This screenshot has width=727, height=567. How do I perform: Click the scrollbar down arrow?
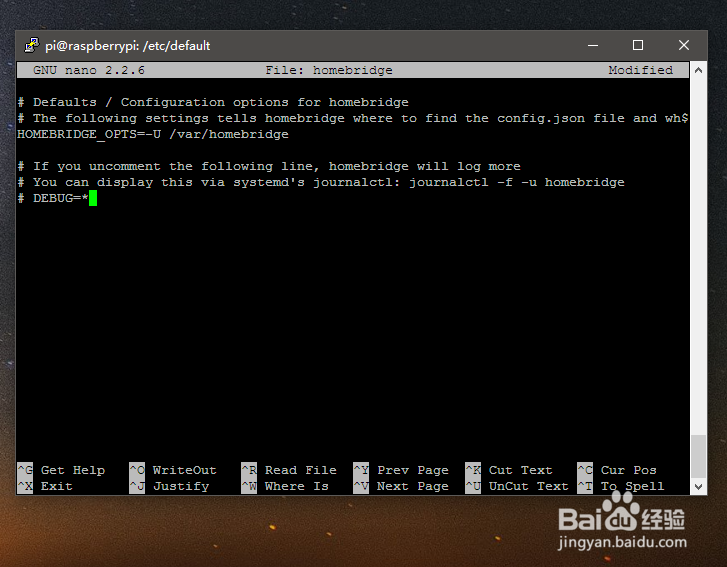(x=698, y=487)
